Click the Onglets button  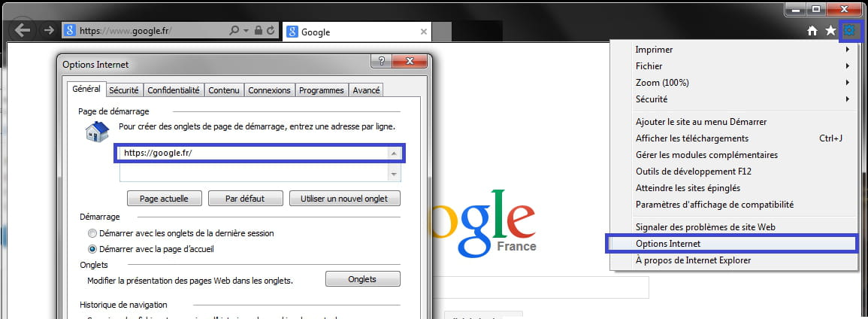[362, 279]
